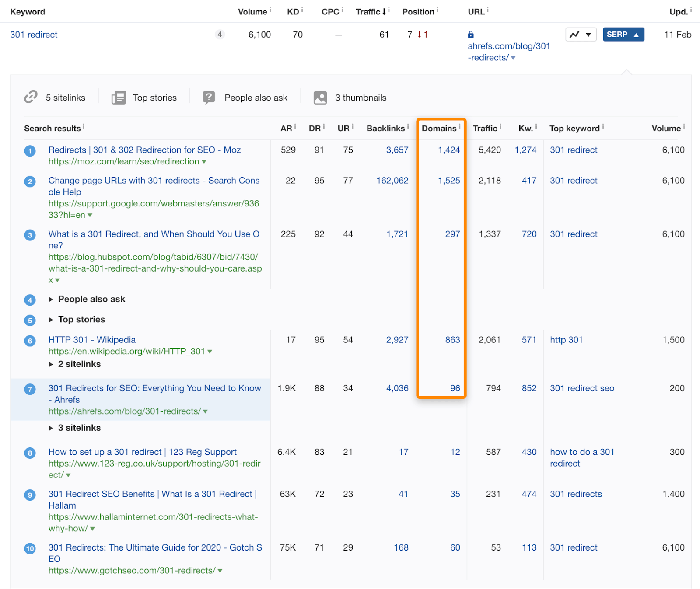The image size is (700, 589).
Task: Click the People also ask question icon
Action: [209, 97]
